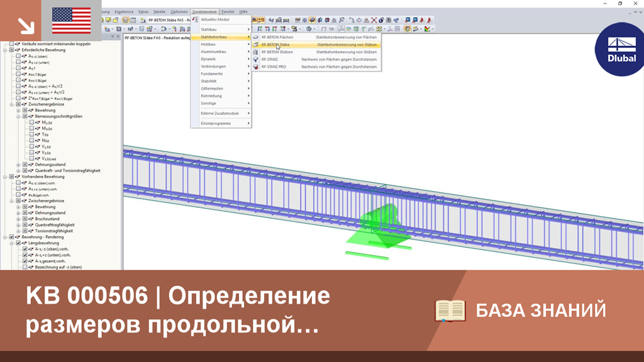Pin the navigator panel using pin icon
The height and width of the screenshot is (362, 644).
pyautogui.click(x=113, y=36)
